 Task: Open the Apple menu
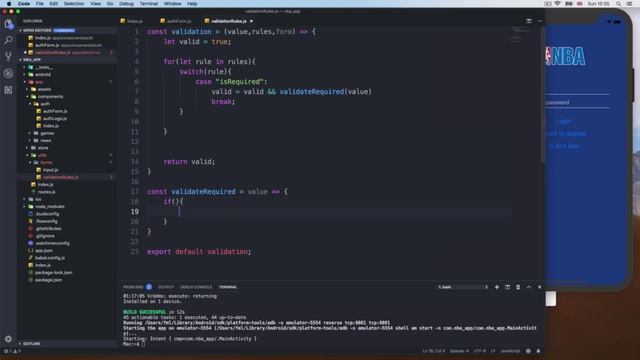(9, 4)
